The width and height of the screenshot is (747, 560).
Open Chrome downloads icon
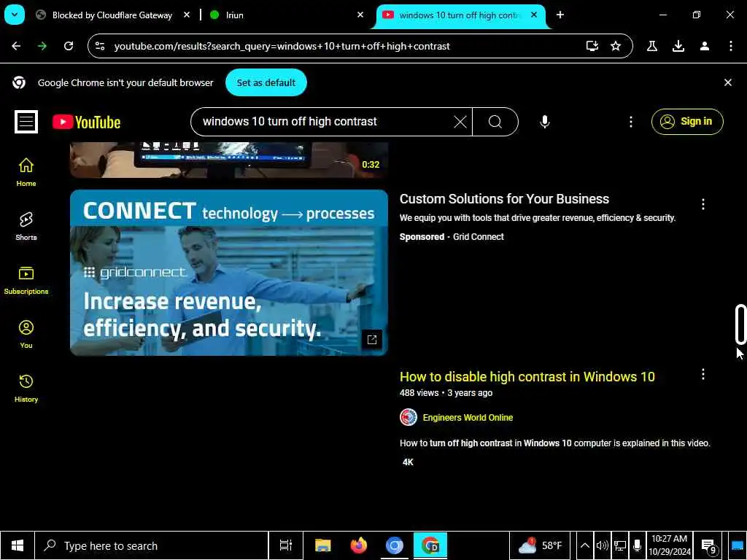[x=678, y=46]
